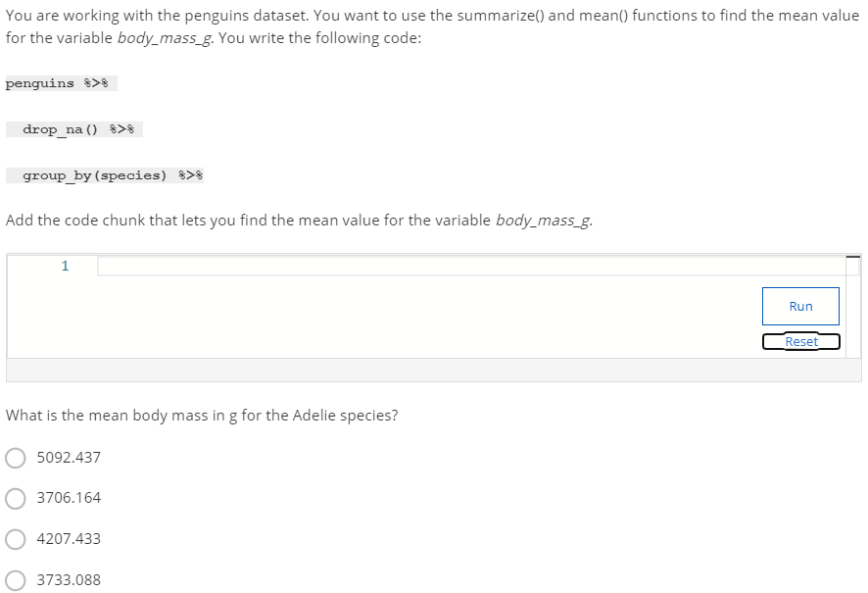Click line number 1 in the editor
Viewport: 868px width, 593px height.
click(65, 266)
